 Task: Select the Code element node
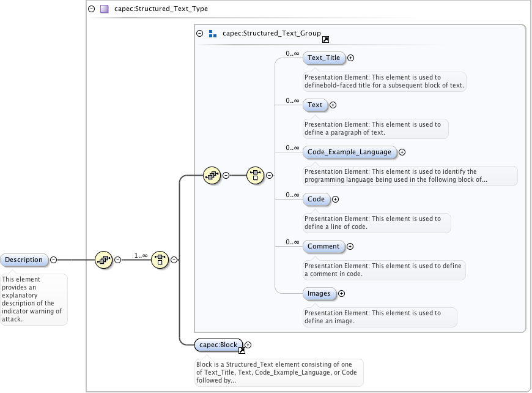point(316,200)
